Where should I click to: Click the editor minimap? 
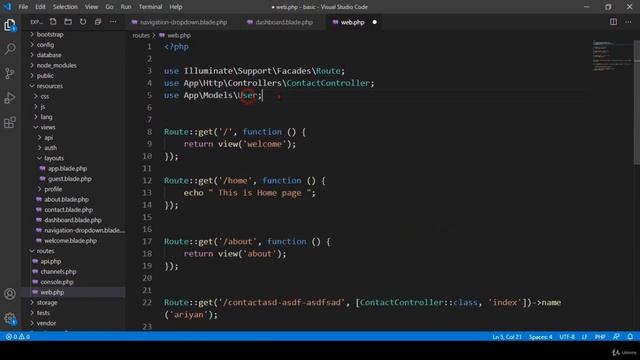click(x=612, y=56)
